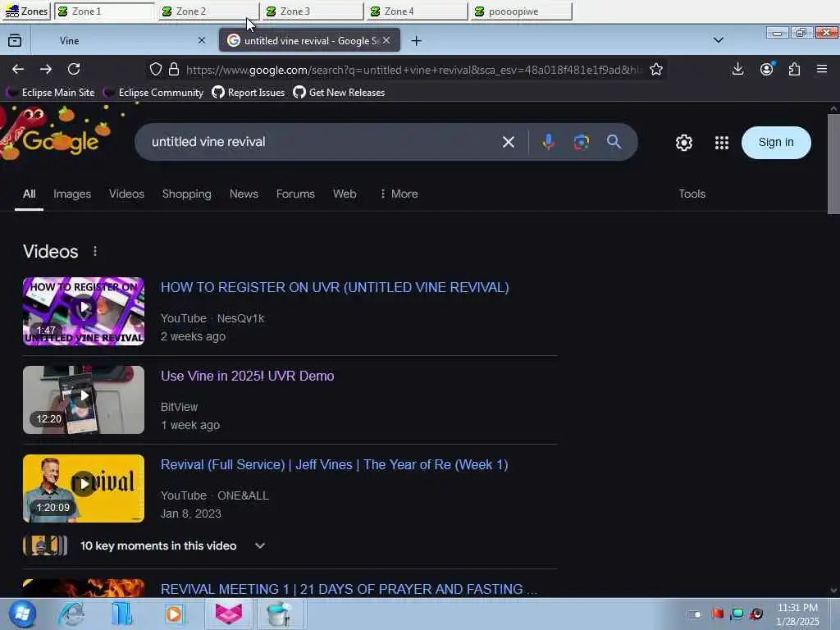Open the search Tools options
The height and width of the screenshot is (630, 840).
tap(692, 194)
